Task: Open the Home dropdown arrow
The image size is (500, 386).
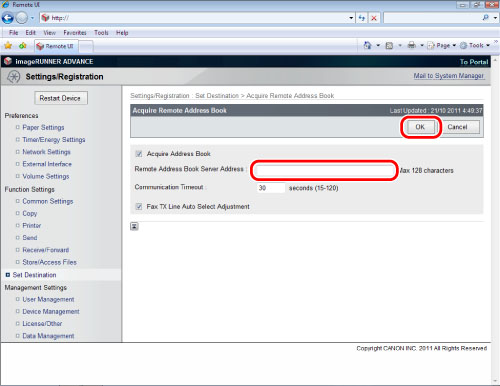Action: click(x=378, y=45)
